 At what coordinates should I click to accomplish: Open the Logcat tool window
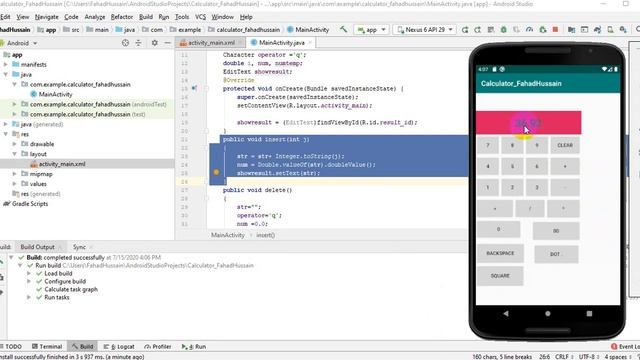(x=119, y=347)
